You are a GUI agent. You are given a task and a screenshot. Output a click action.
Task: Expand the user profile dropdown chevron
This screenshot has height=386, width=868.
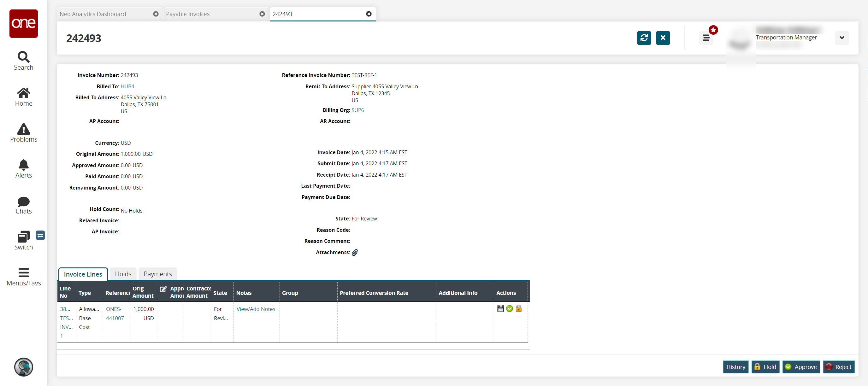pyautogui.click(x=842, y=38)
